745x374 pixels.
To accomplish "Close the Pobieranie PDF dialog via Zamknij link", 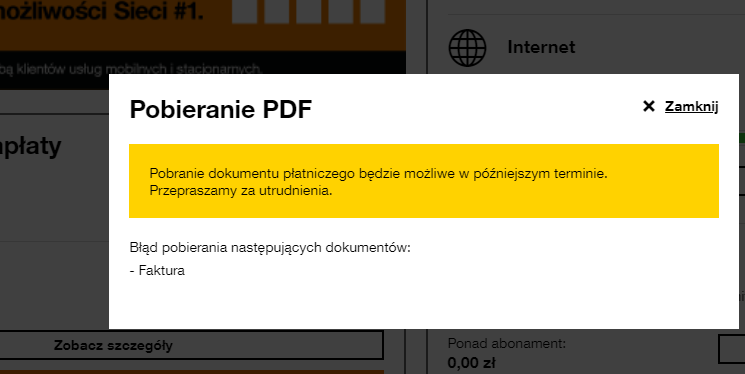I will 691,106.
